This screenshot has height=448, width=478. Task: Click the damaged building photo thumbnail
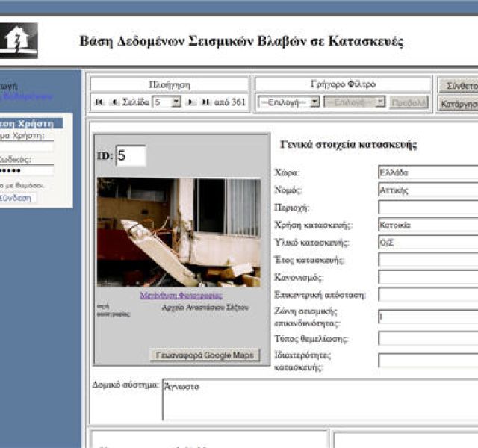point(179,232)
